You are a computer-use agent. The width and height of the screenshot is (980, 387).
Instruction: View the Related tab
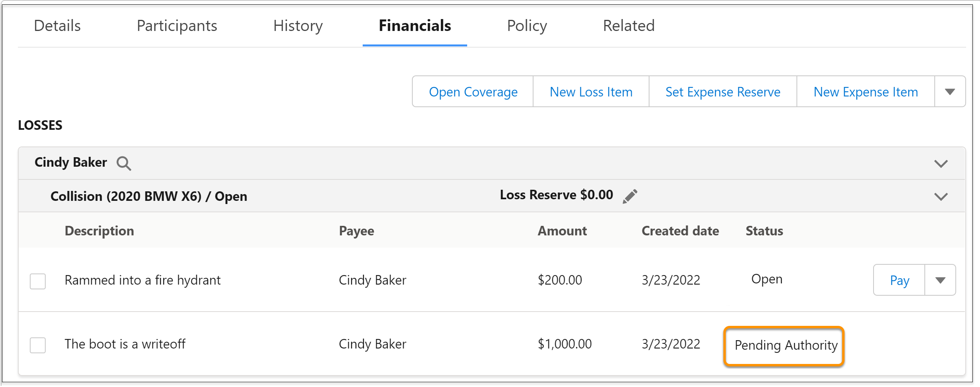point(628,26)
